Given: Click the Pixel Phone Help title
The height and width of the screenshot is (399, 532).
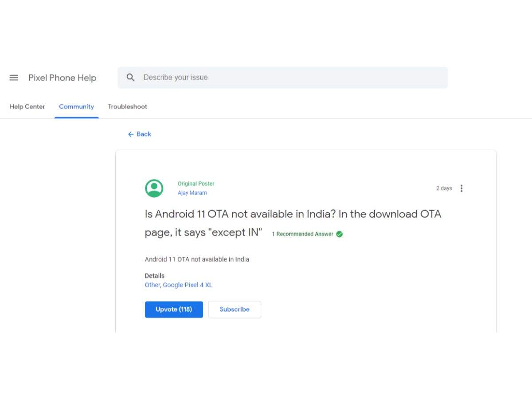Looking at the screenshot, I should [63, 78].
